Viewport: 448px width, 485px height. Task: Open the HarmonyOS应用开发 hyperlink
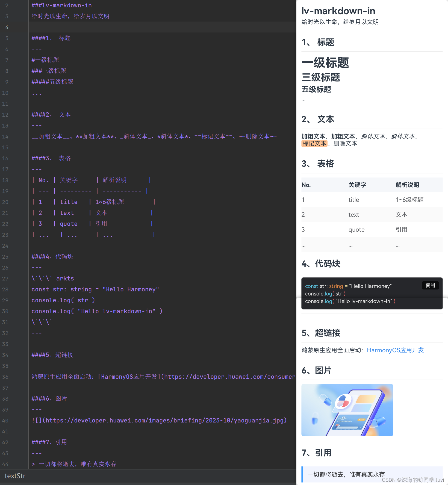(x=395, y=350)
